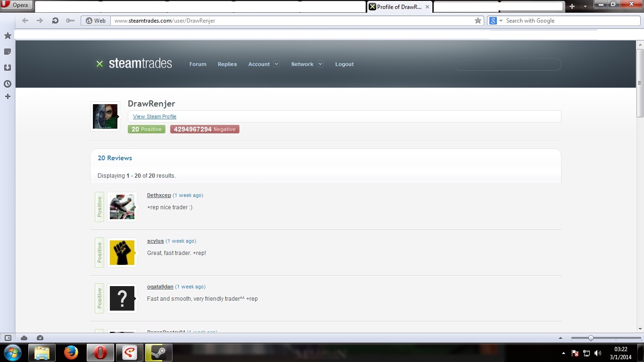644x362 pixels.
Task: Add a panel with the sidebar plus icon
Action: point(8,97)
